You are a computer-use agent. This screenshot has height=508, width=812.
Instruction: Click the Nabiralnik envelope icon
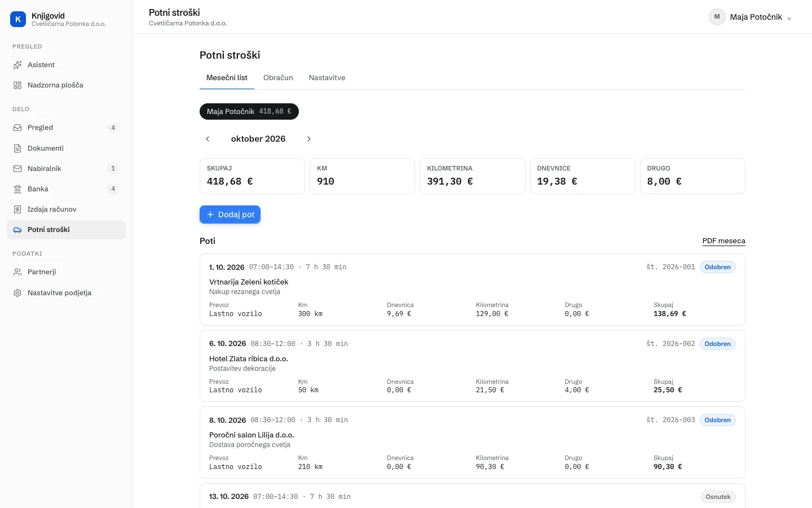pos(17,169)
